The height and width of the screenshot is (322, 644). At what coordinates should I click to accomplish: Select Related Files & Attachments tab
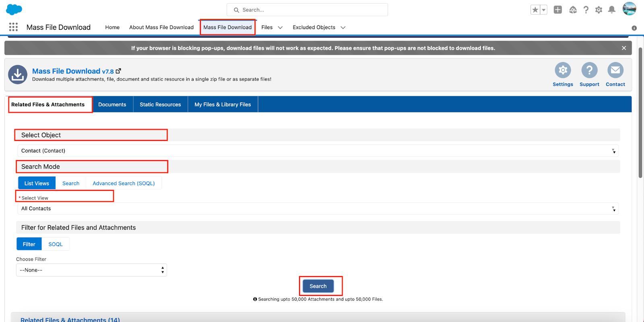coord(48,105)
